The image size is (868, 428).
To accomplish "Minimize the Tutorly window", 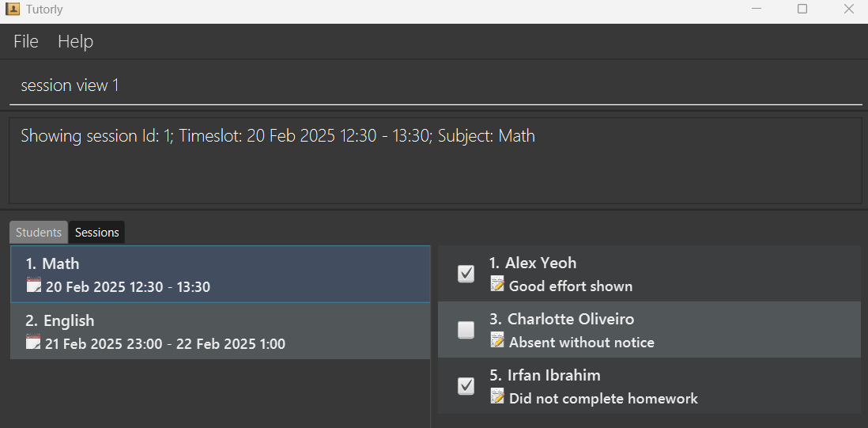I will click(x=756, y=9).
